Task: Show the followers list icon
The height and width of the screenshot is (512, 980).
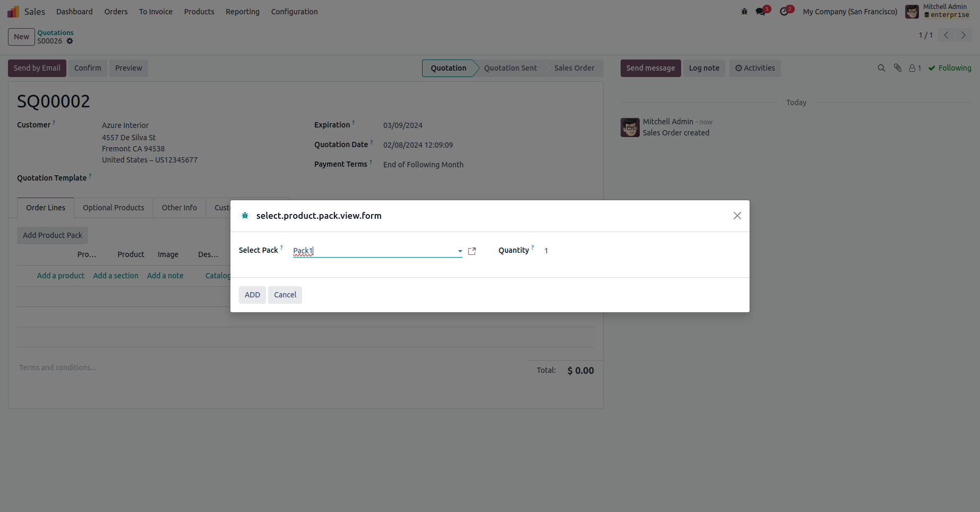Action: (914, 68)
